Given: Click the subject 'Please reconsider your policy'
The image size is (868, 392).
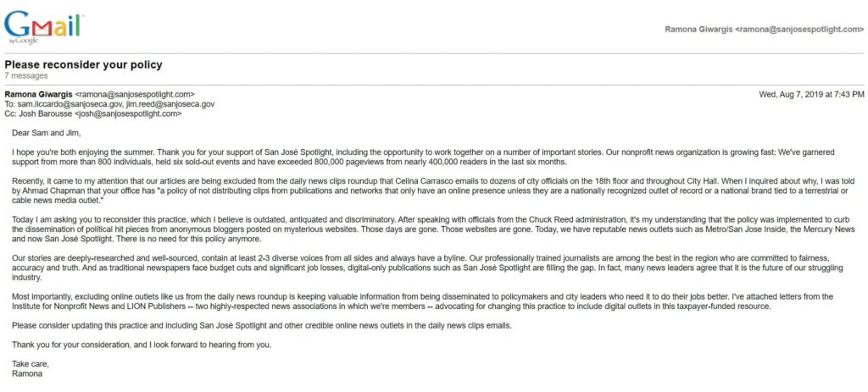Looking at the screenshot, I should [84, 64].
